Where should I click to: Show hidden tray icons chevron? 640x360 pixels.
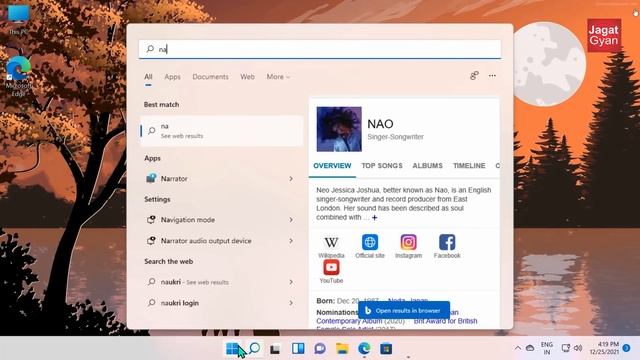tap(518, 348)
